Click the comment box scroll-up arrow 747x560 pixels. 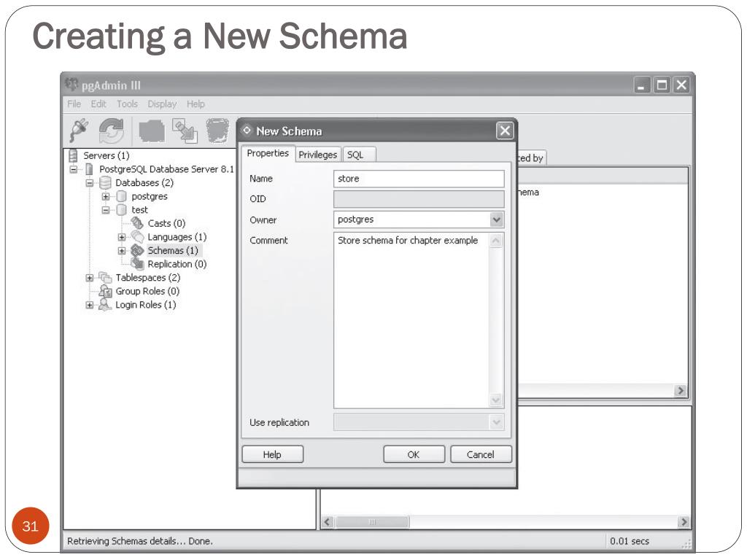coord(496,241)
